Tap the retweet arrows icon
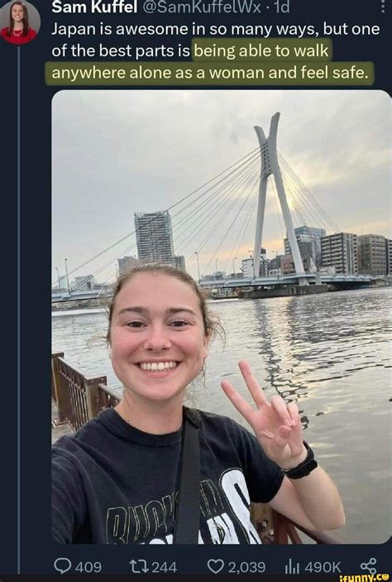 pos(140,566)
